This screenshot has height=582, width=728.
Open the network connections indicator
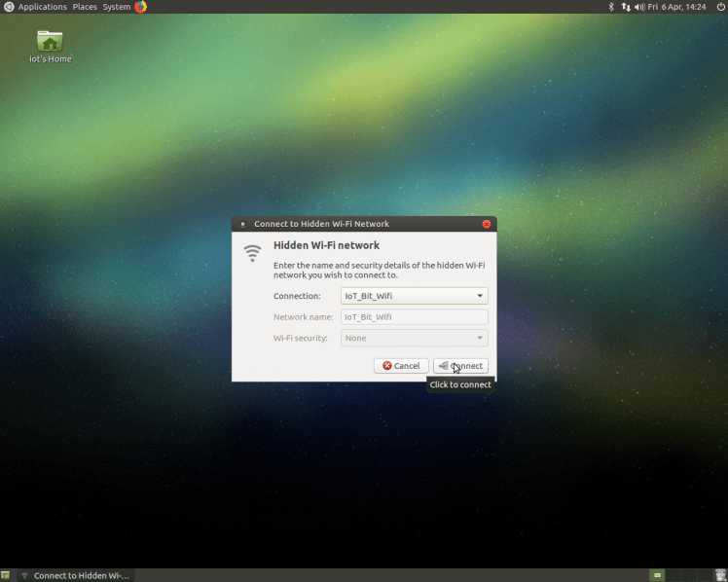625,7
